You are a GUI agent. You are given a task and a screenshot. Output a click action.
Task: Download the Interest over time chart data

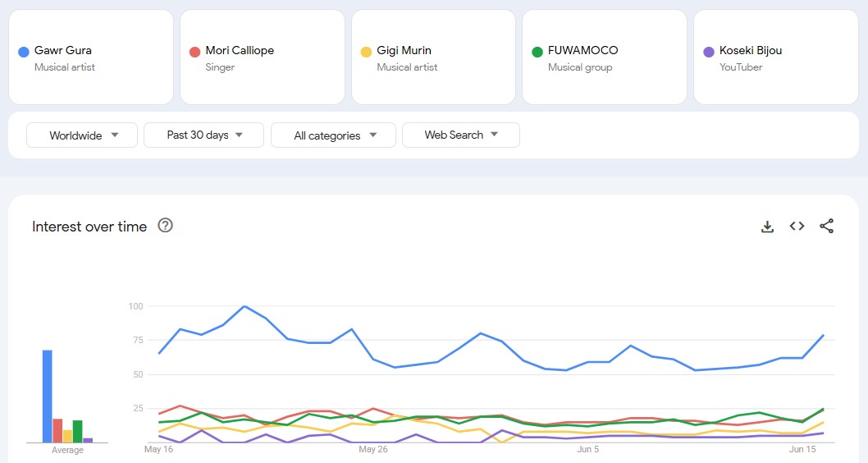767,227
